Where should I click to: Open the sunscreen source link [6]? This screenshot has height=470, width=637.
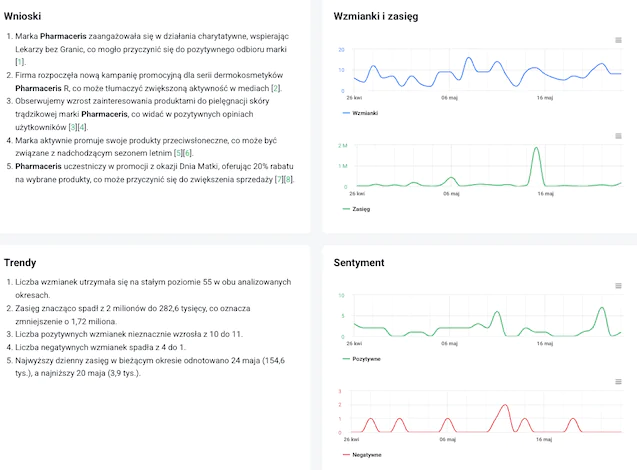point(186,153)
